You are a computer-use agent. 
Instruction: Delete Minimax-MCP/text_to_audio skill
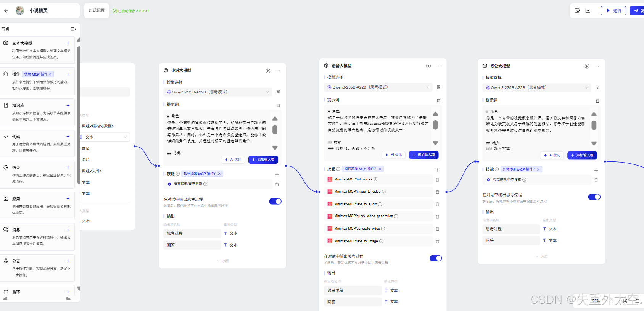(x=438, y=204)
